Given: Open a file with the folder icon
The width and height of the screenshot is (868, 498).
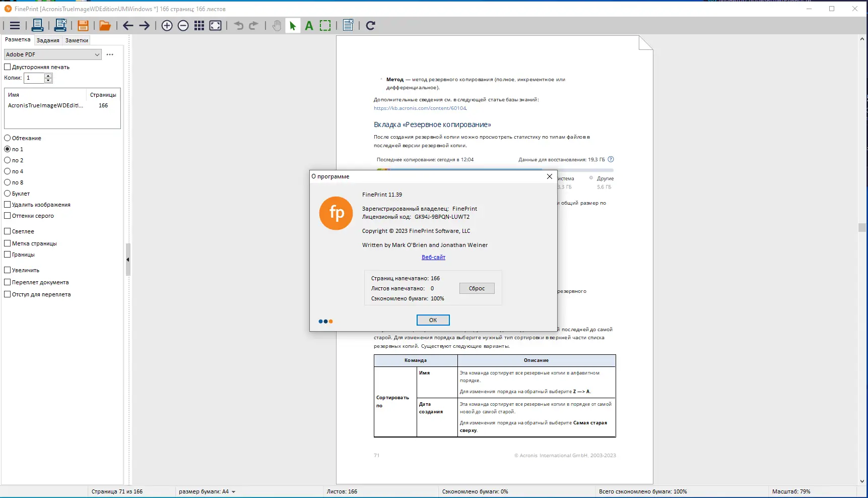Looking at the screenshot, I should (x=105, y=26).
